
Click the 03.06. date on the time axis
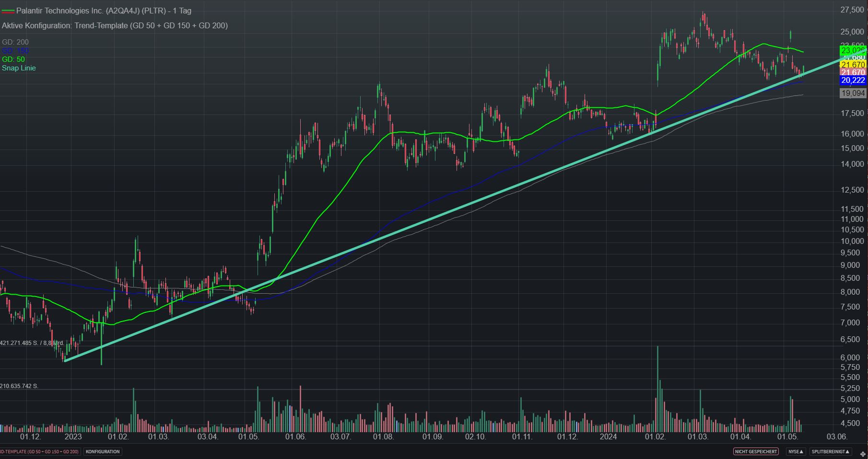837,437
